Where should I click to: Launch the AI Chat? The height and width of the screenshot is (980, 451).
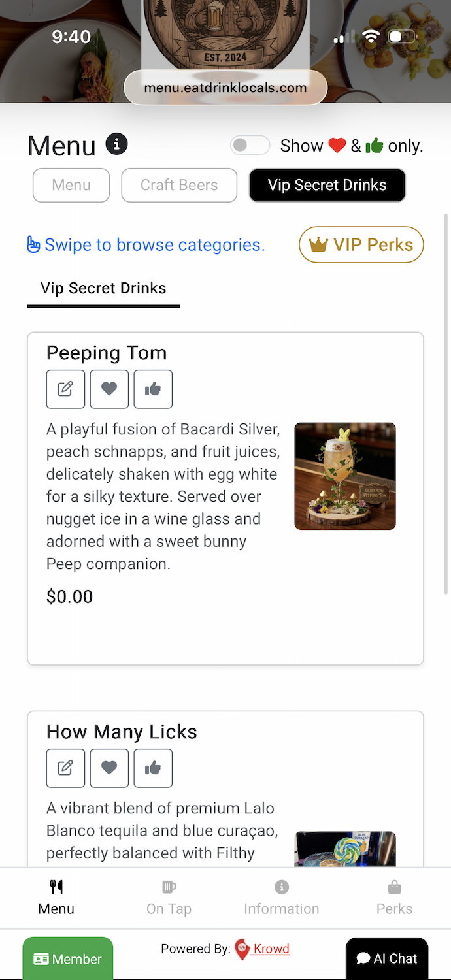click(386, 958)
